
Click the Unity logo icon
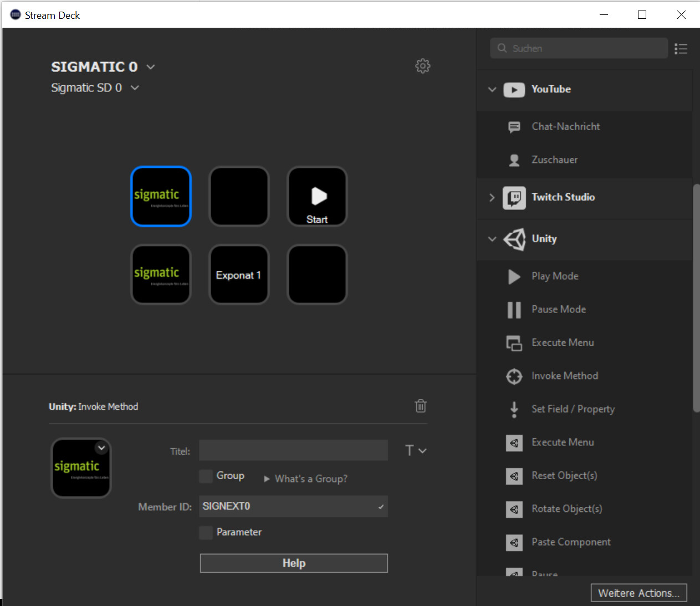click(x=514, y=239)
